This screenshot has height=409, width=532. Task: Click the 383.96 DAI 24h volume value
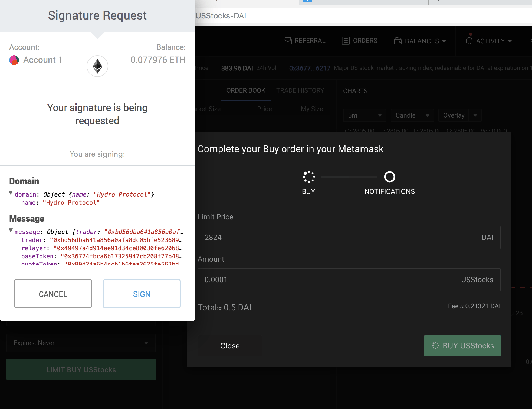237,68
